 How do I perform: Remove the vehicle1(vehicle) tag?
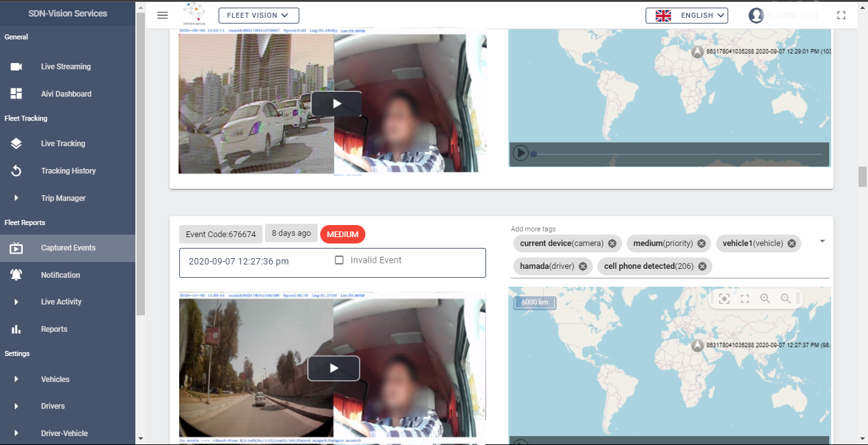point(792,243)
